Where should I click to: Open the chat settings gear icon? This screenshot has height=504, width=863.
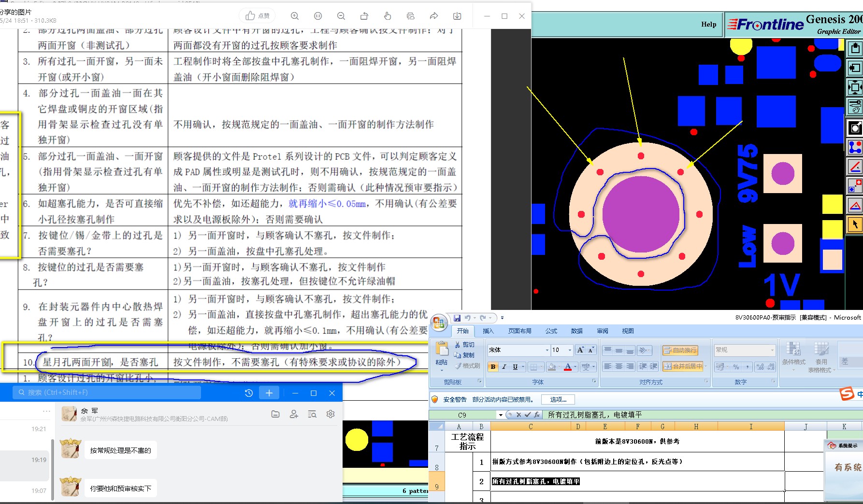[331, 414]
